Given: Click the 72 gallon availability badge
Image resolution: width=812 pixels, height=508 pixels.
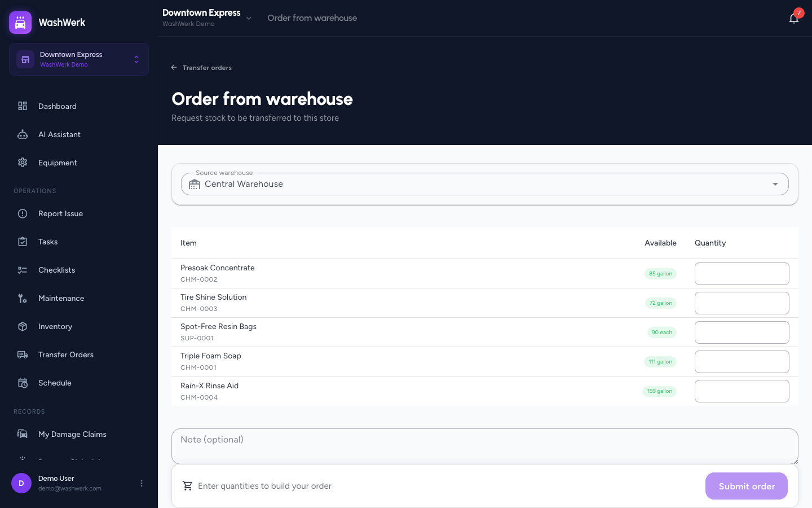Looking at the screenshot, I should pos(660,303).
